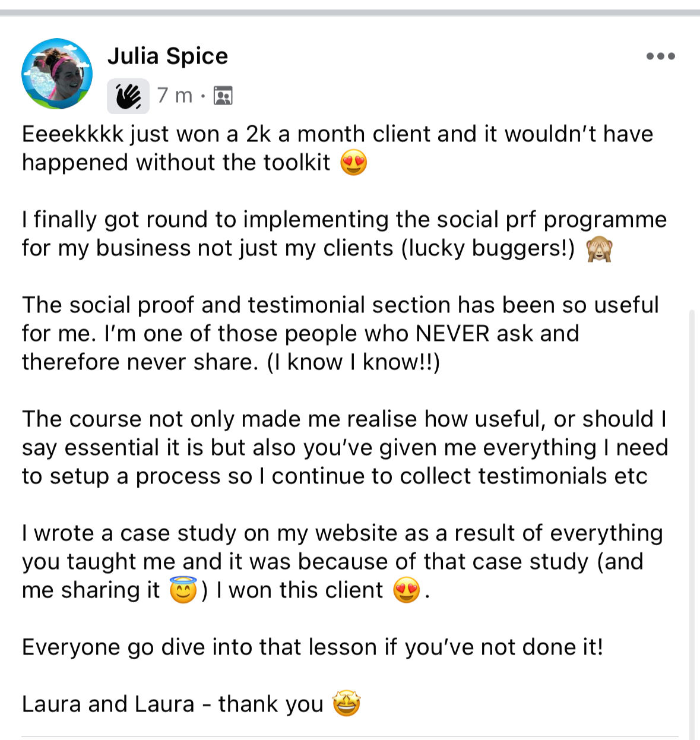
Task: Click the see-no-evil monkey emoji
Action: [598, 248]
